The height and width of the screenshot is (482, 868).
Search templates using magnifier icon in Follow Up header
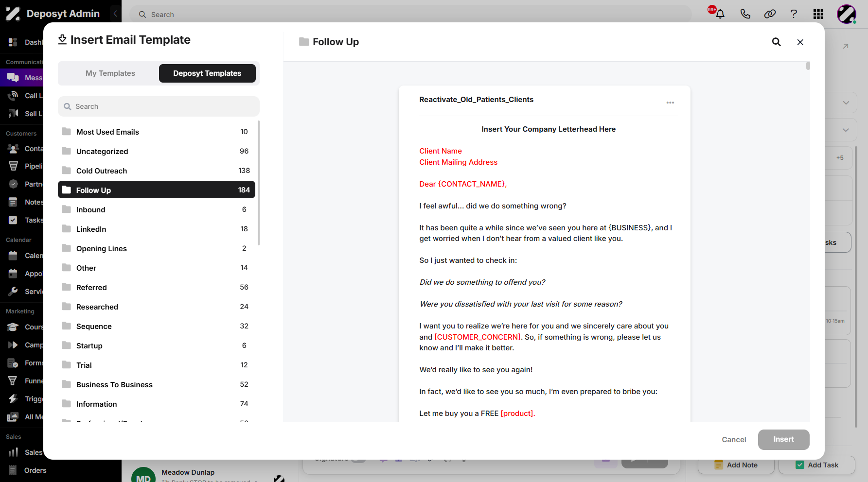[x=777, y=42]
